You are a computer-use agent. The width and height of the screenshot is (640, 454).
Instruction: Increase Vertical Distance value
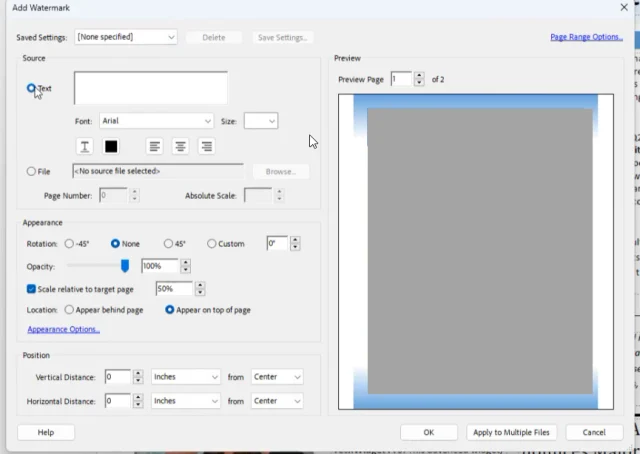click(x=138, y=373)
